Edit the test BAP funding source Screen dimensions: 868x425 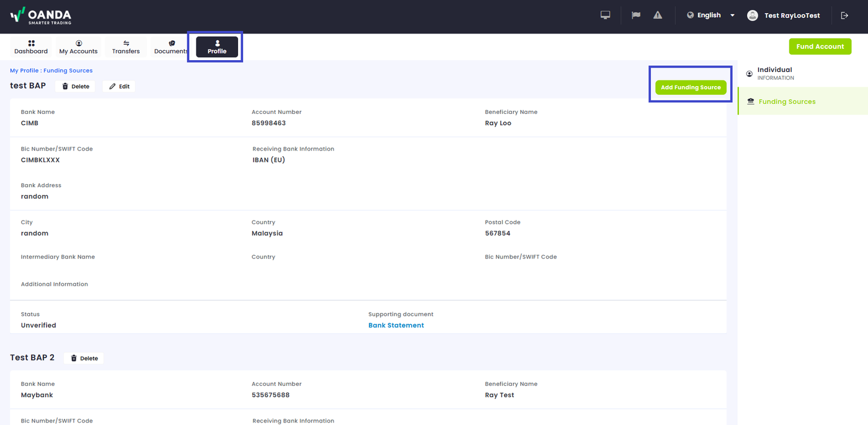click(x=119, y=86)
